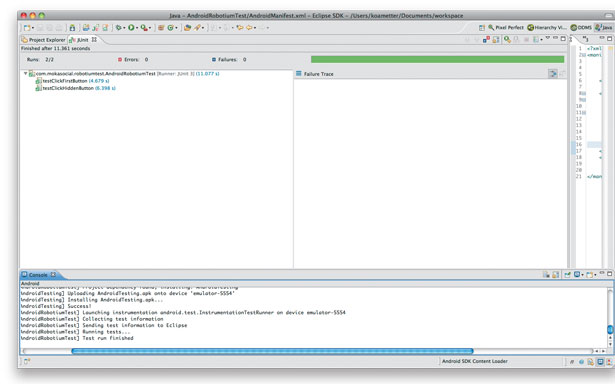Close the Console tab
Screen dimensions: 615x384
click(x=53, y=275)
